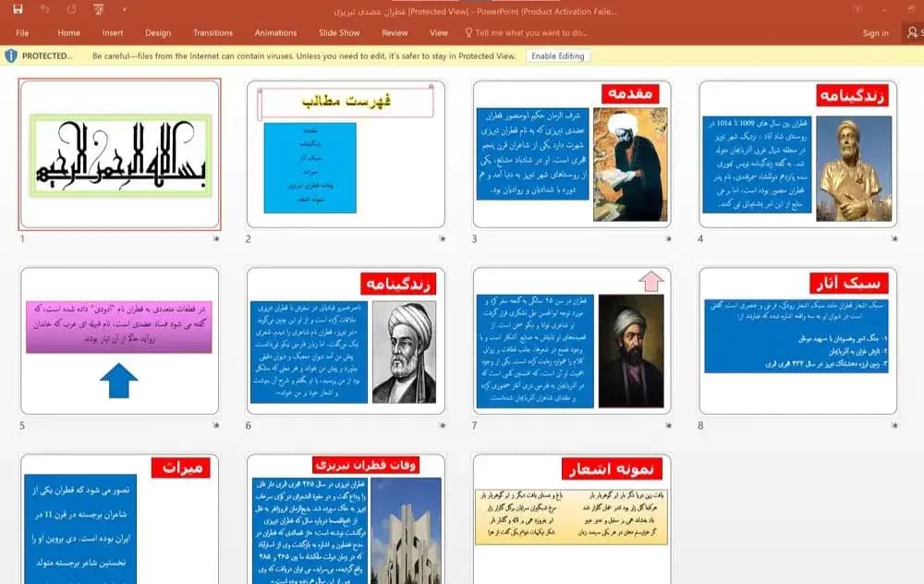
Task: Click the slide number 3 label
Action: [x=474, y=238]
